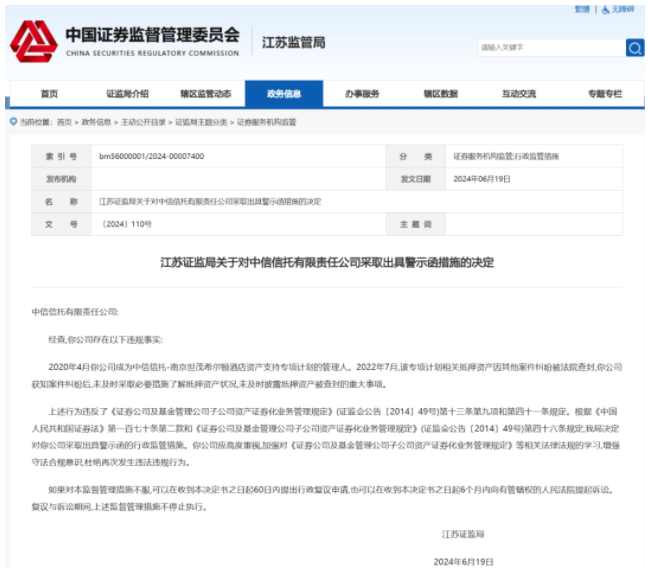Open the 辖区监管动态 navigation tab
The height and width of the screenshot is (571, 648).
205,94
